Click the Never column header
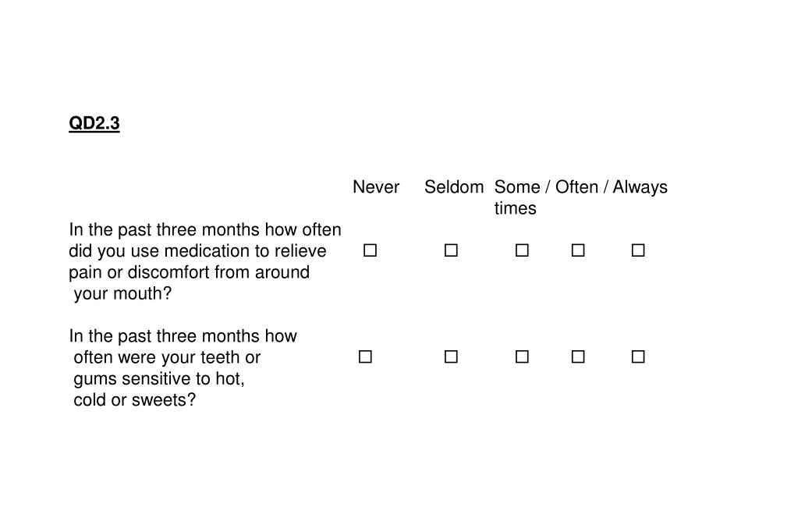 (x=376, y=187)
